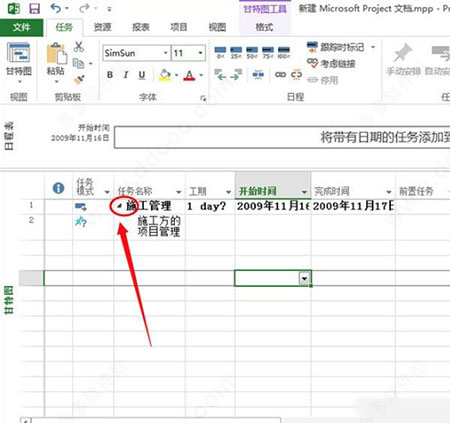The height and width of the screenshot is (423, 450).
Task: Click the indent task right arrow icon
Action: point(236,75)
